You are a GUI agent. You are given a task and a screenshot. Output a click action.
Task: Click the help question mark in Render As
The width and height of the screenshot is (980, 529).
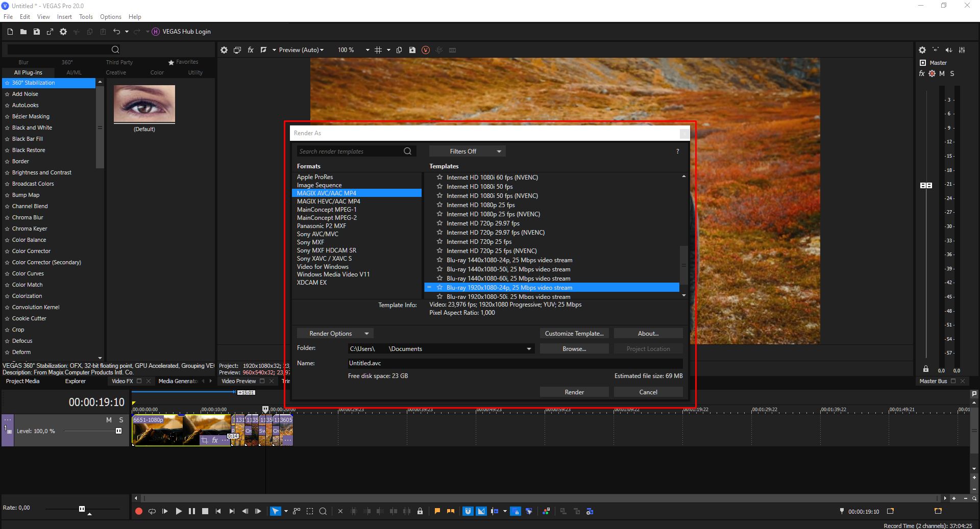point(678,151)
